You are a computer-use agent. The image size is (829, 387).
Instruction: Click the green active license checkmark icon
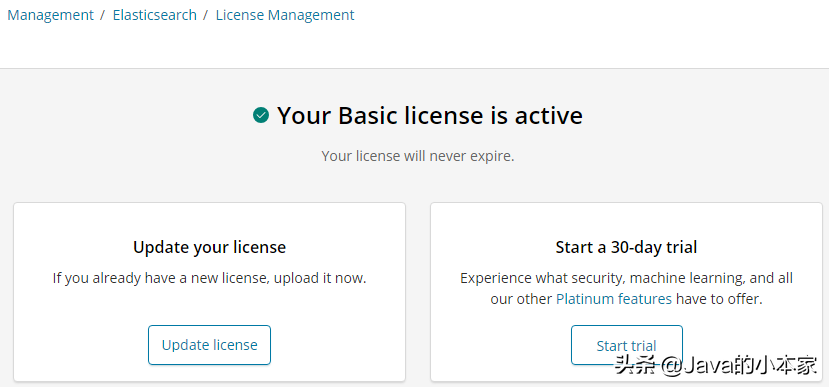tap(261, 115)
